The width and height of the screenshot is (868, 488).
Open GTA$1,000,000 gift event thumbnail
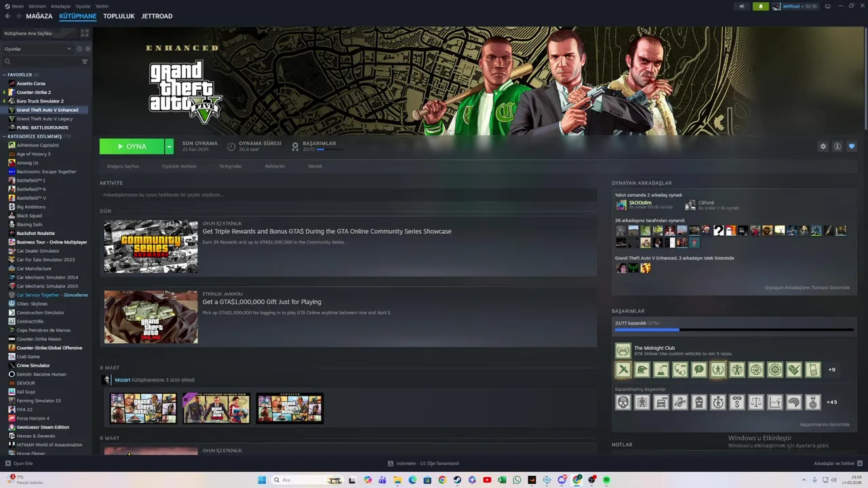(151, 317)
